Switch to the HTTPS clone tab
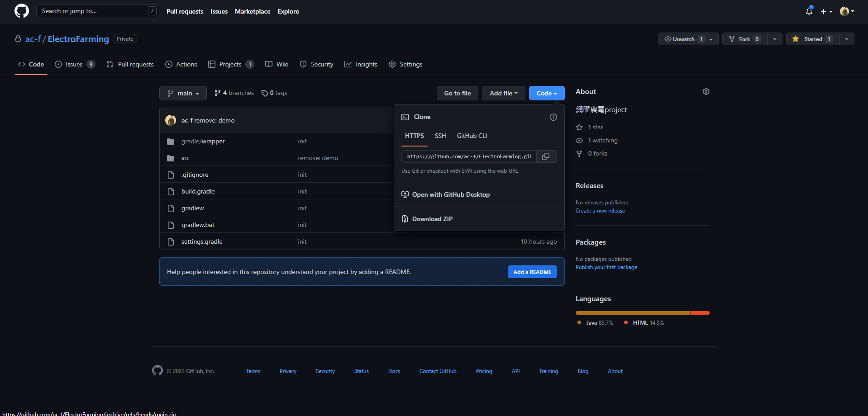The image size is (868, 416). (x=414, y=136)
